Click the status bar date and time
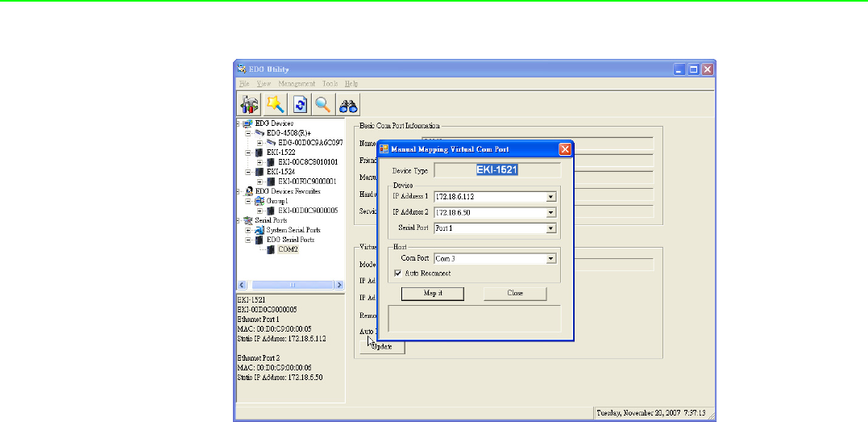The width and height of the screenshot is (868, 422). click(650, 412)
